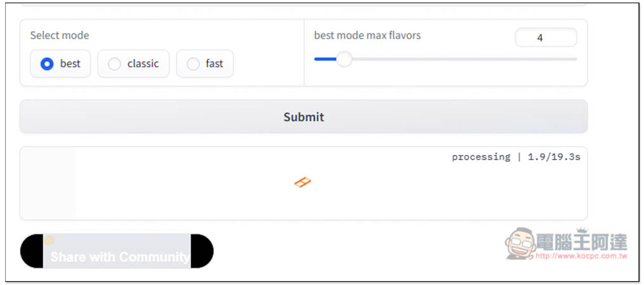Click the crown icon above watermark text
Viewport: 644px width, 285px height.
pyautogui.click(x=582, y=230)
